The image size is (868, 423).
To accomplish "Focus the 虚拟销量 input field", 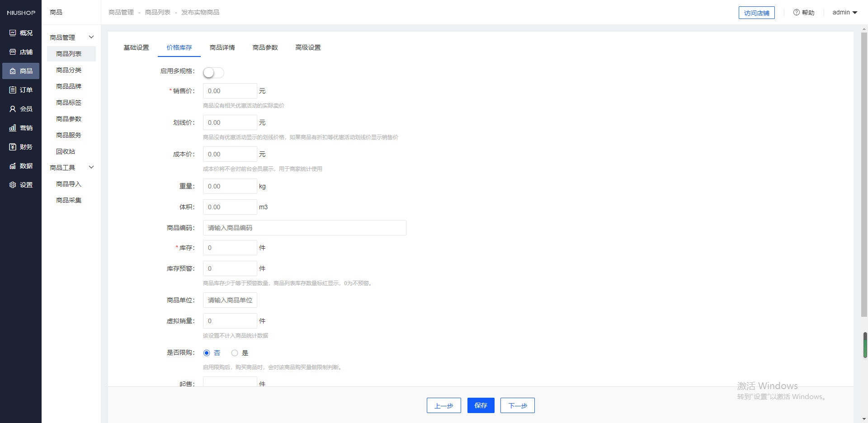I will pyautogui.click(x=230, y=321).
